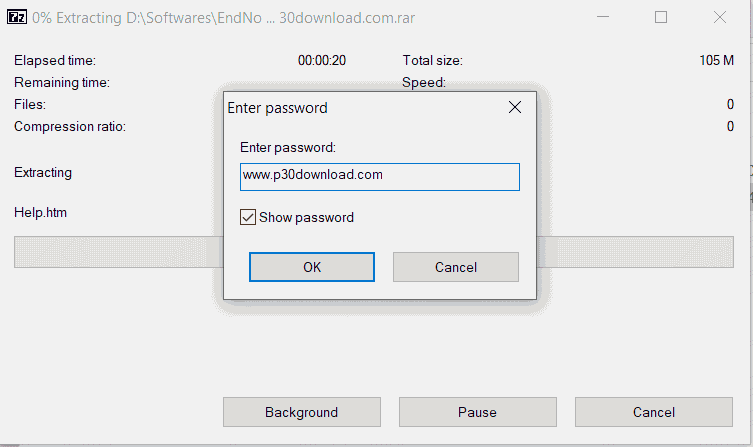Viewport: 753px width, 447px height.
Task: Click the Enter password dialog title bar
Action: 365,108
